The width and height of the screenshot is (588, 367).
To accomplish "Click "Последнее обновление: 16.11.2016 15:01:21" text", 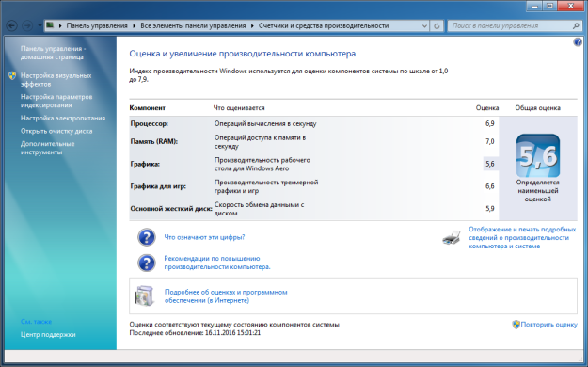I will (x=195, y=333).
